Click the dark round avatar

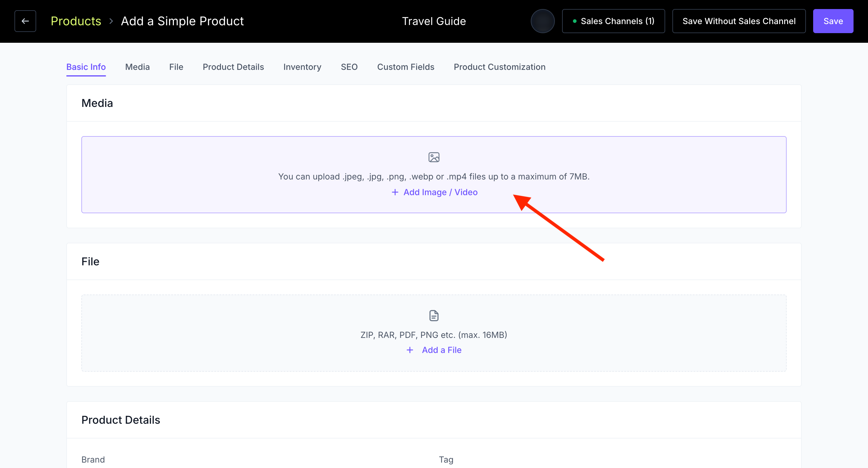[x=542, y=21]
